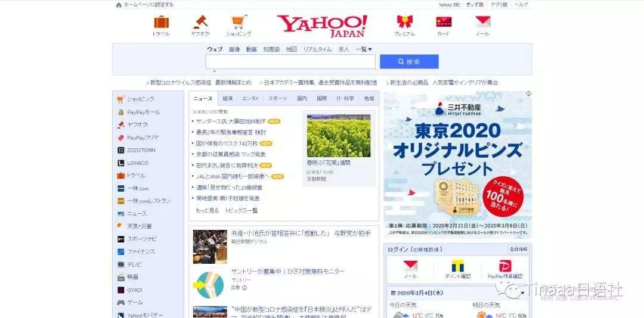Expand the date dropdown arrow in weather panel
This screenshot has width=644, height=318.
tap(522, 293)
